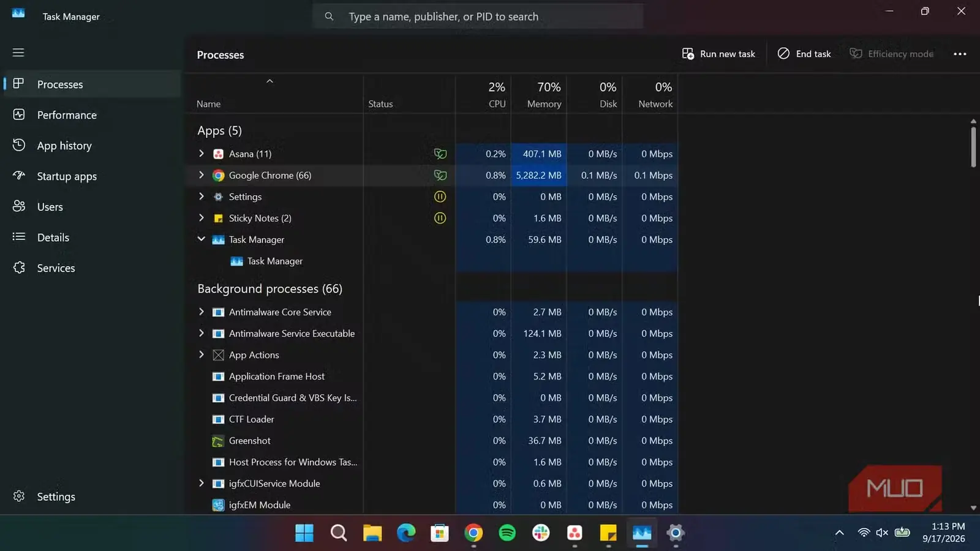The width and height of the screenshot is (980, 551).
Task: Click the End task button
Action: (x=804, y=54)
